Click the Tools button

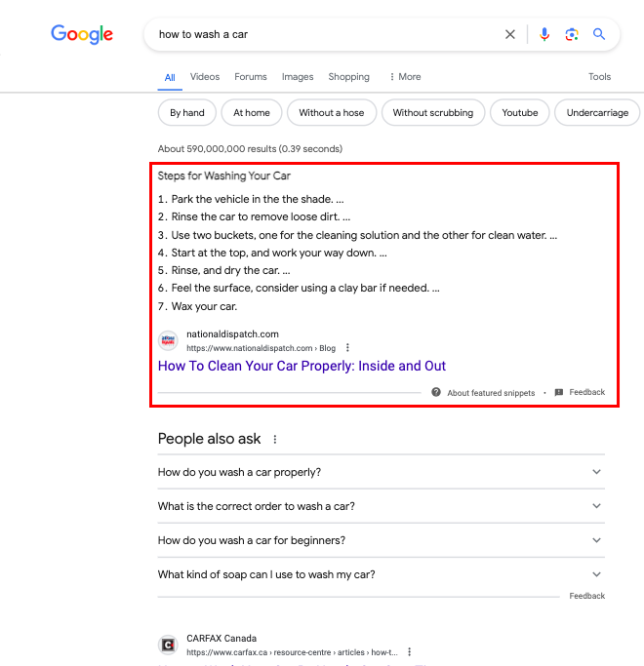tap(599, 77)
